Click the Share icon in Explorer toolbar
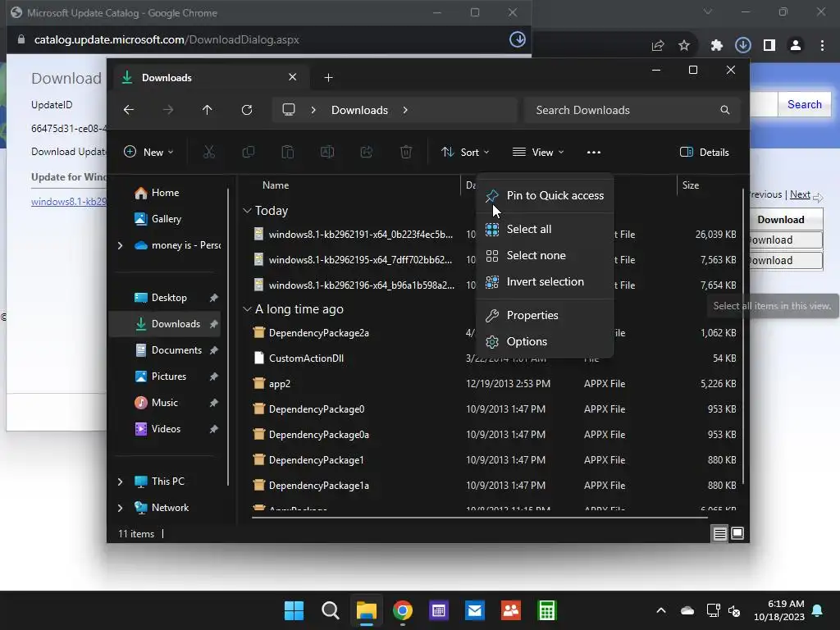The image size is (840, 630). tap(367, 152)
